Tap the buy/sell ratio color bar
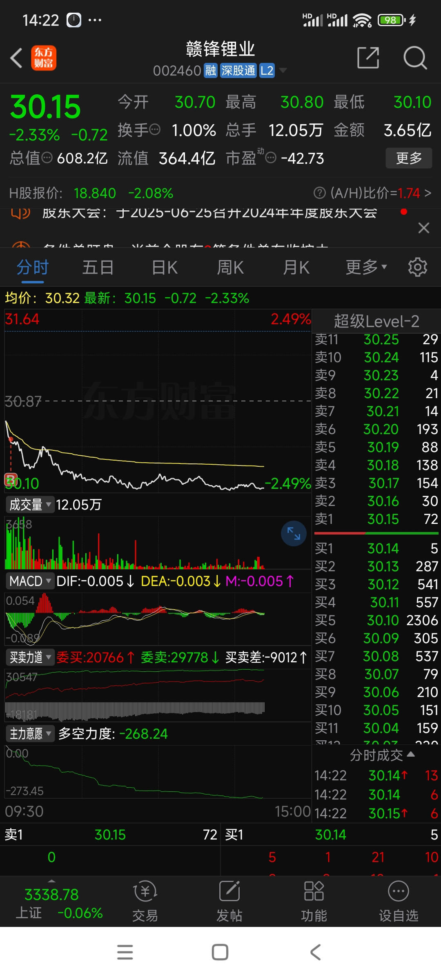 click(x=376, y=533)
